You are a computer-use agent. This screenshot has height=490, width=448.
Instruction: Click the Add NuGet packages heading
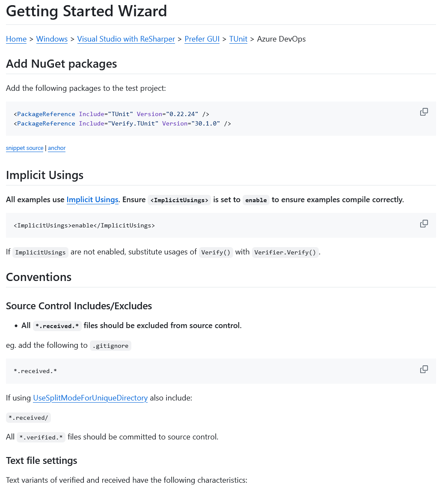click(61, 64)
